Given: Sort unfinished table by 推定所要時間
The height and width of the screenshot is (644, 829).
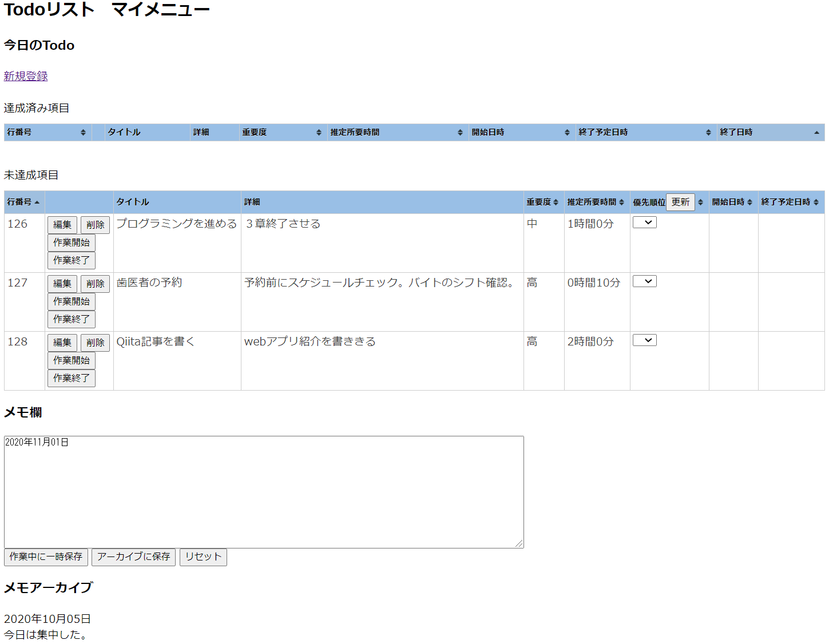Looking at the screenshot, I should [x=597, y=202].
